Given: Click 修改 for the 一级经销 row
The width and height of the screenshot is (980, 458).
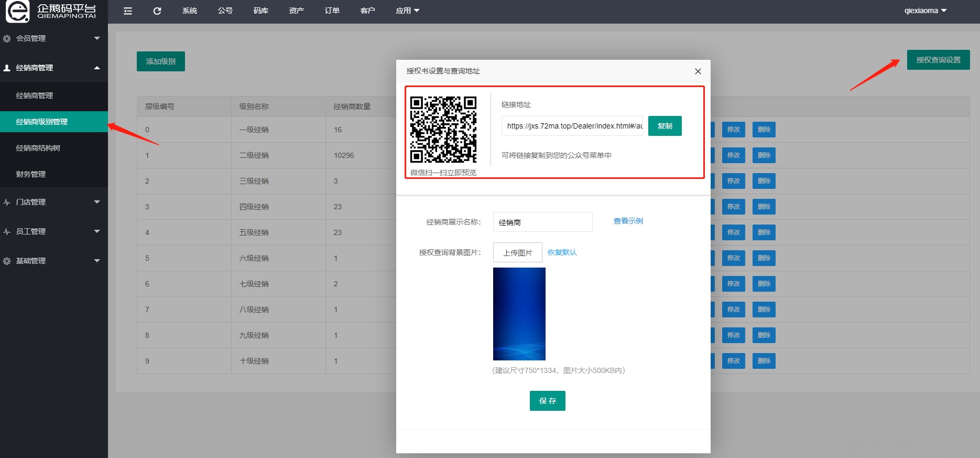Looking at the screenshot, I should (x=734, y=130).
